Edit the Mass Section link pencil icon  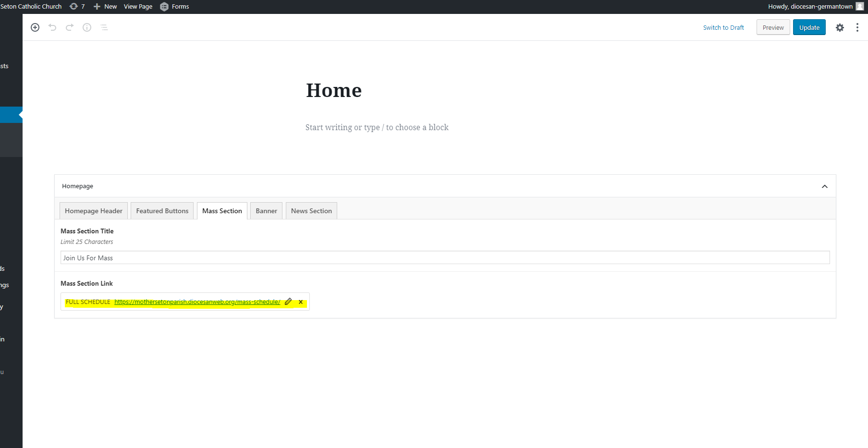click(288, 302)
